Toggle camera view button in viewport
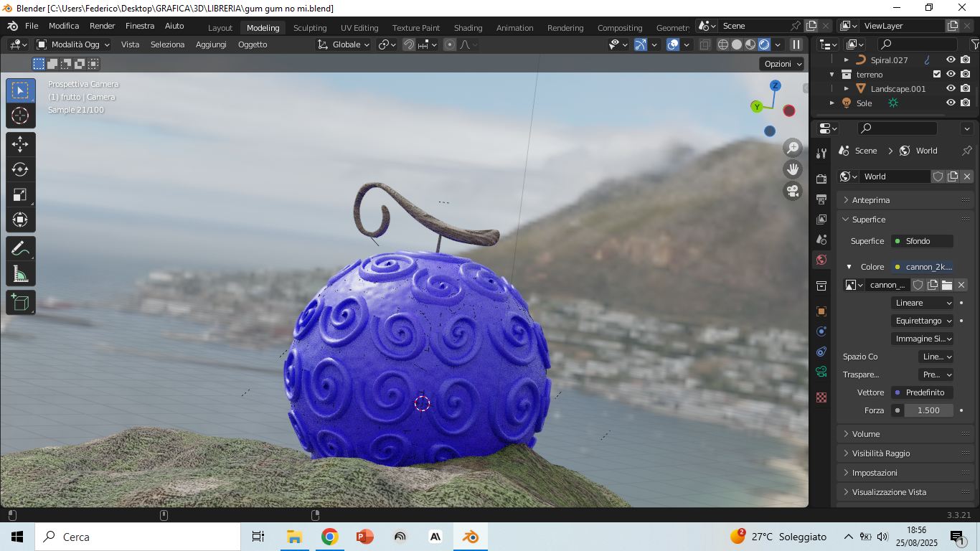 pyautogui.click(x=793, y=191)
